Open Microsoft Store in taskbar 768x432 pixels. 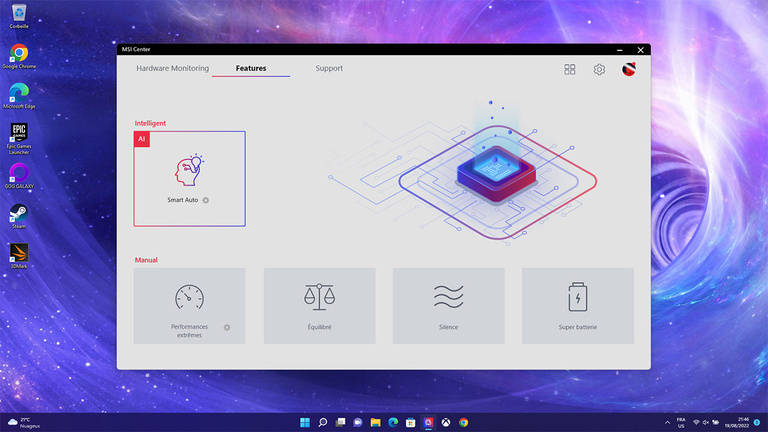[411, 422]
